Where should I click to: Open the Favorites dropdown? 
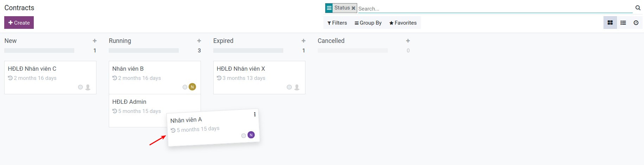403,23
